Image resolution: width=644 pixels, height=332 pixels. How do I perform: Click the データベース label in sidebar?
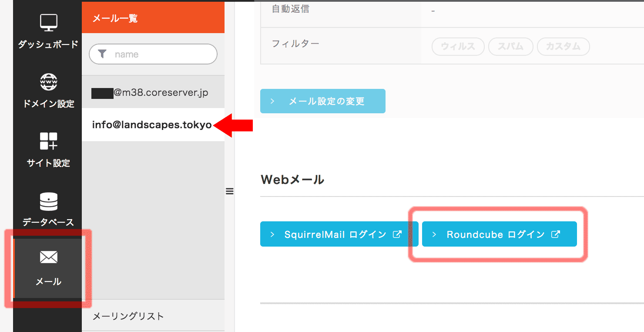pos(48,223)
